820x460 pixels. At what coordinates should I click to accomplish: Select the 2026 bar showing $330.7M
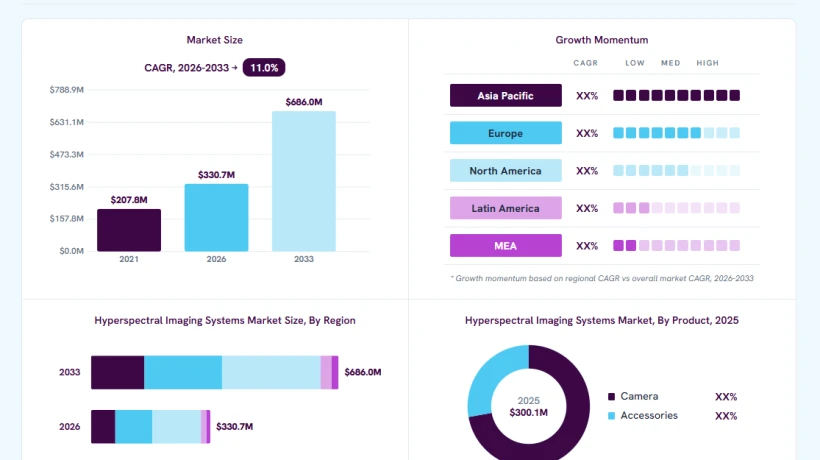216,217
